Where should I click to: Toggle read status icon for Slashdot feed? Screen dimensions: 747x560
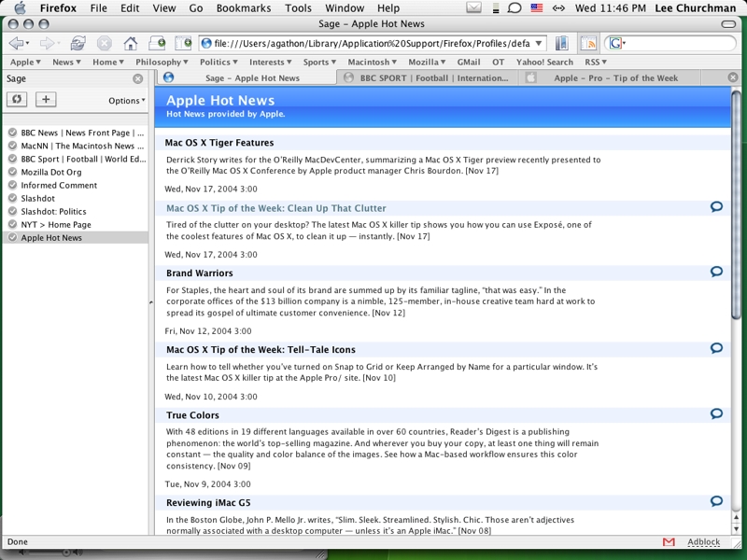pyautogui.click(x=12, y=199)
